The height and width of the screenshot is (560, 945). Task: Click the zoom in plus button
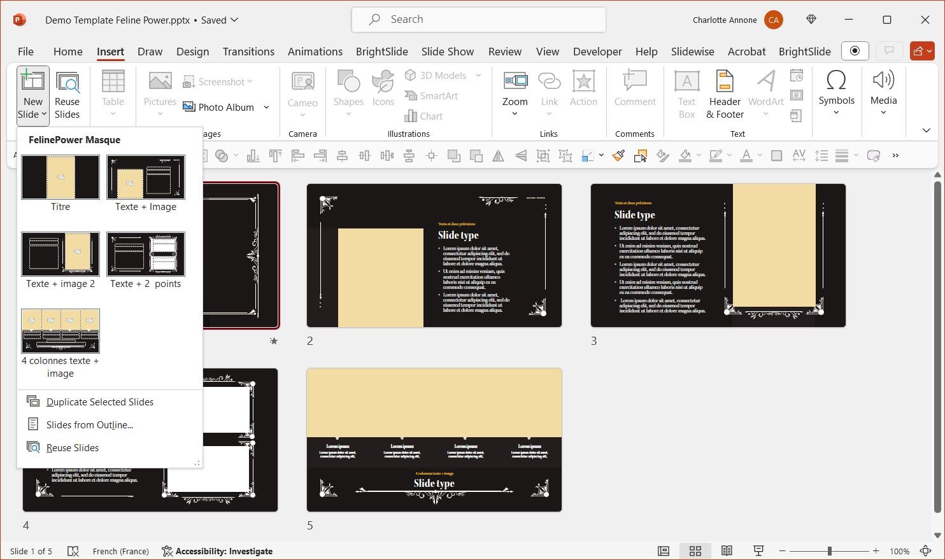(876, 551)
